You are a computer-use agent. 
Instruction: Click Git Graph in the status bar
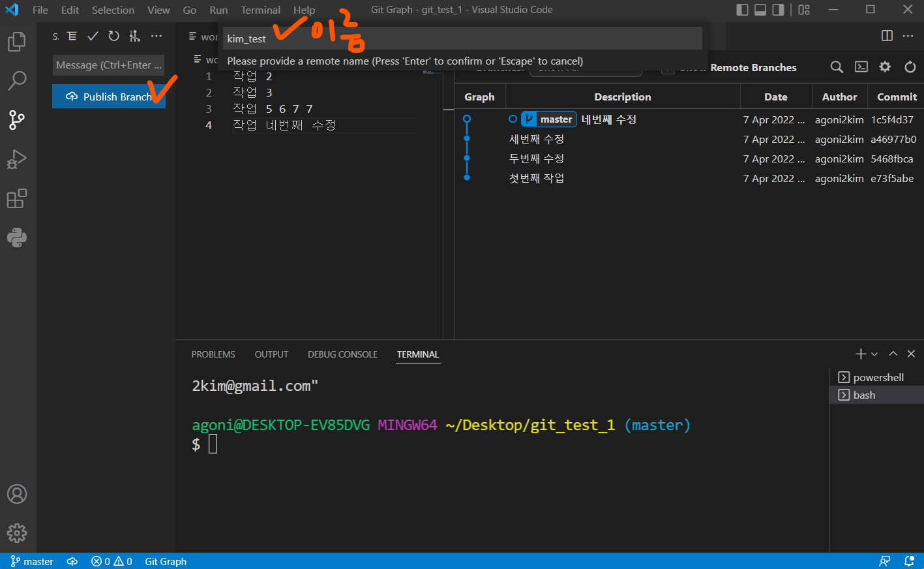click(x=166, y=561)
